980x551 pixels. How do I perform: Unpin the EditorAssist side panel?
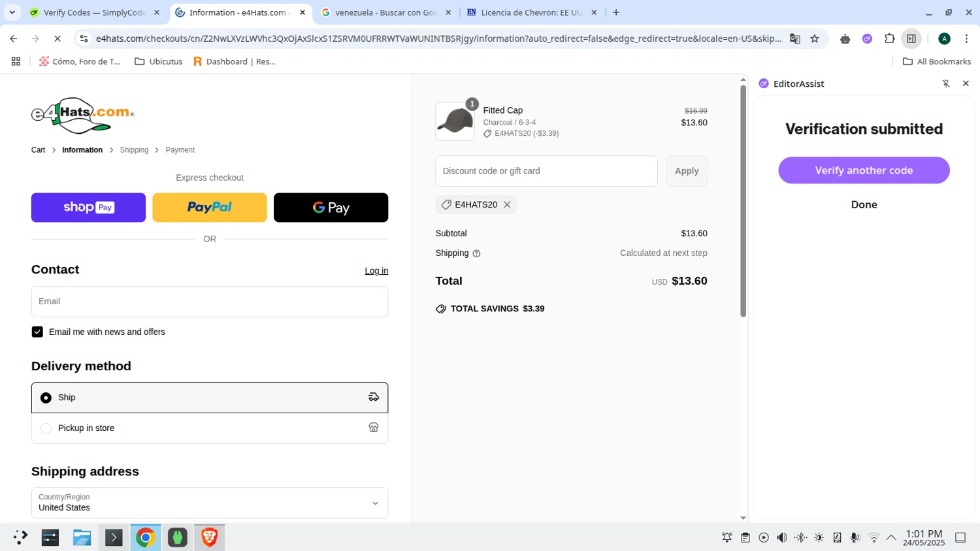pos(946,84)
